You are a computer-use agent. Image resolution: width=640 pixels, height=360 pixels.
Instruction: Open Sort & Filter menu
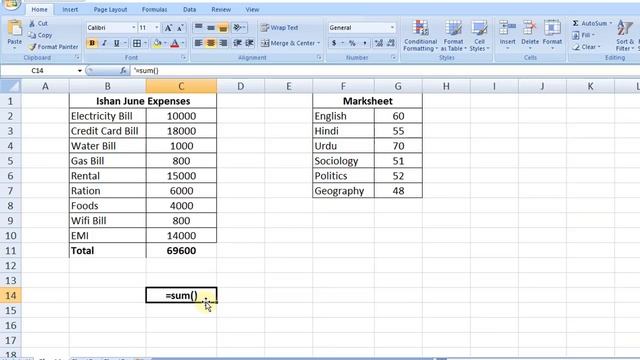(x=625, y=36)
